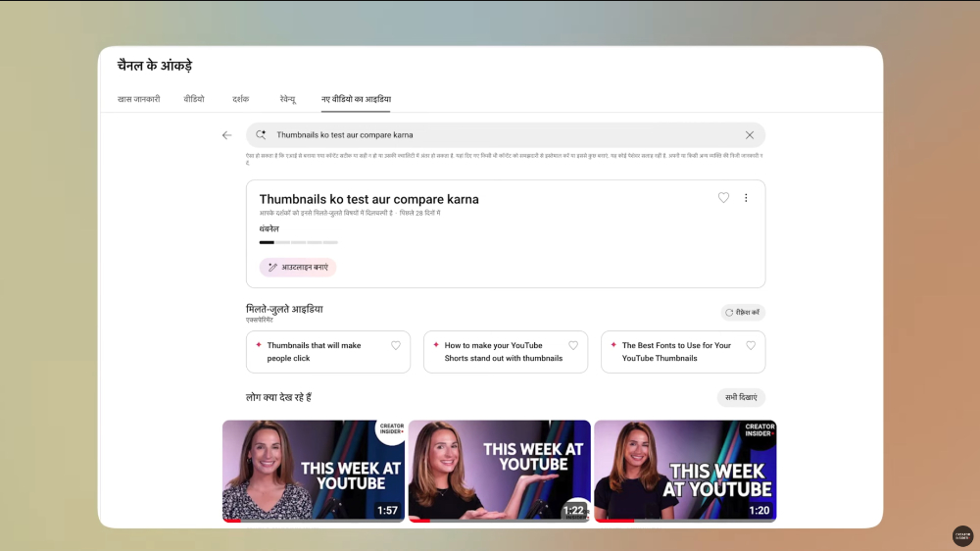
Task: Click the रीफ़्रेश करें button
Action: (742, 312)
